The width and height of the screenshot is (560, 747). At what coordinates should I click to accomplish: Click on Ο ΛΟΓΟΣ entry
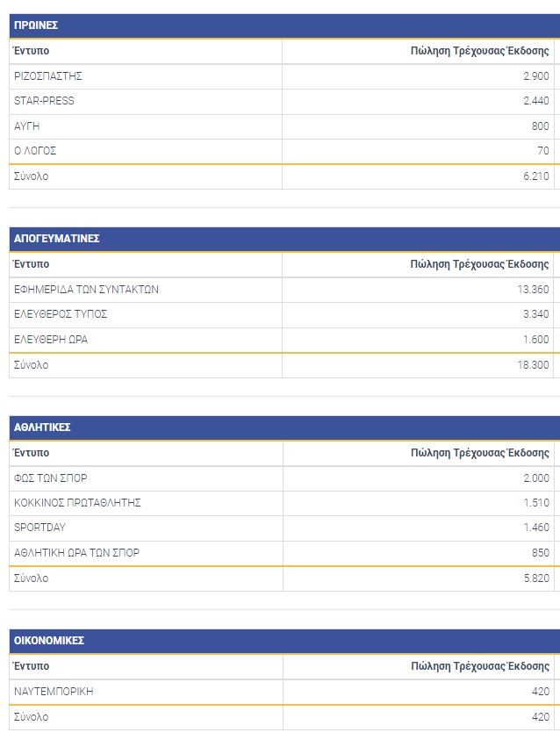pos(35,151)
